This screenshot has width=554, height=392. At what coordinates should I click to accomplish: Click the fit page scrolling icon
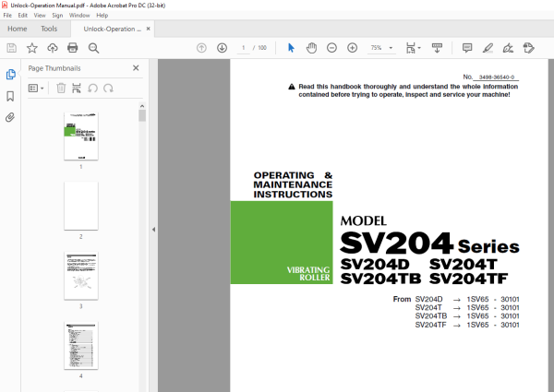click(411, 48)
